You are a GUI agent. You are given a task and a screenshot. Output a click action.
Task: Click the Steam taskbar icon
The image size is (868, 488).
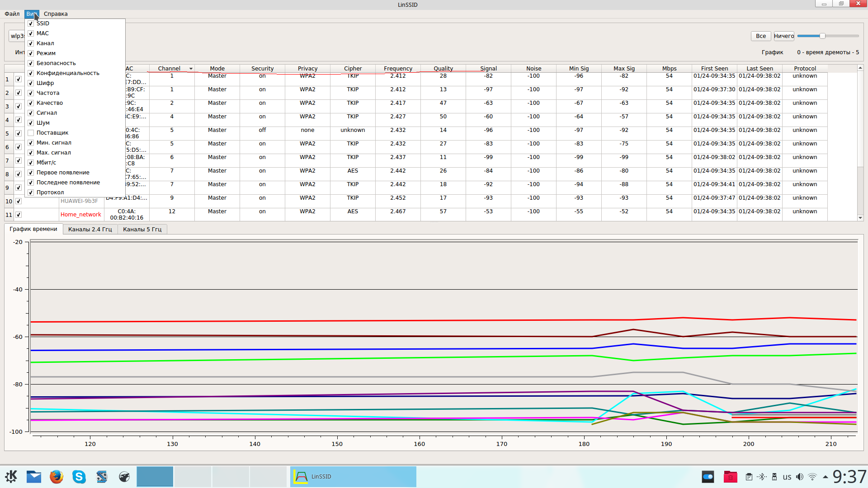[124, 476]
